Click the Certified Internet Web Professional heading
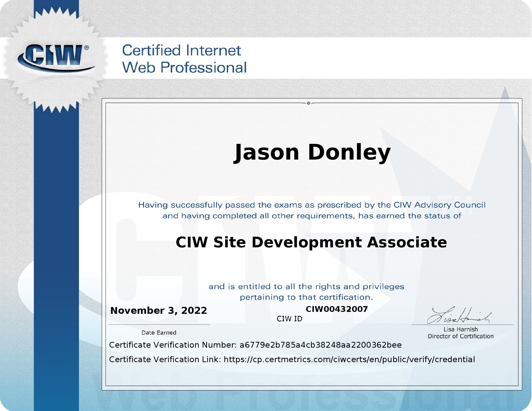The width and height of the screenshot is (532, 411). 184,59
